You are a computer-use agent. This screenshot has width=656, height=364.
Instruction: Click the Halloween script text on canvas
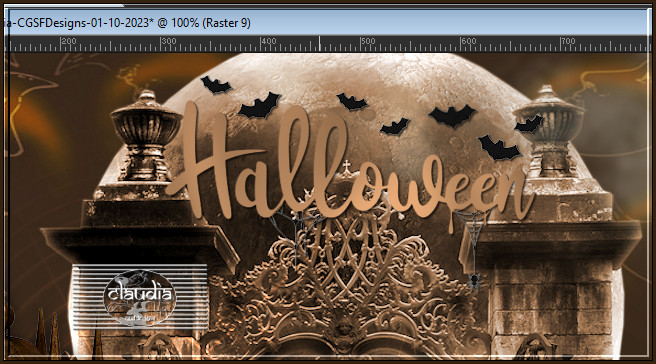(x=350, y=167)
